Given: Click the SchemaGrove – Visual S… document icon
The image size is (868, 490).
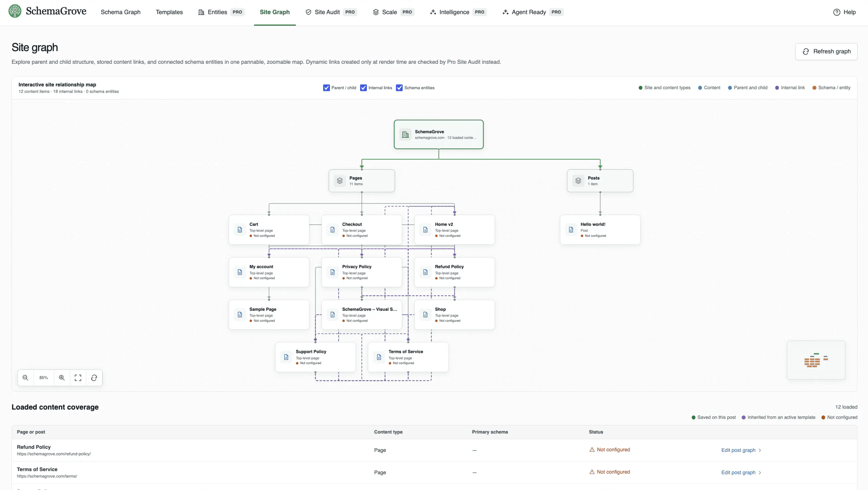Looking at the screenshot, I should pos(333,315).
